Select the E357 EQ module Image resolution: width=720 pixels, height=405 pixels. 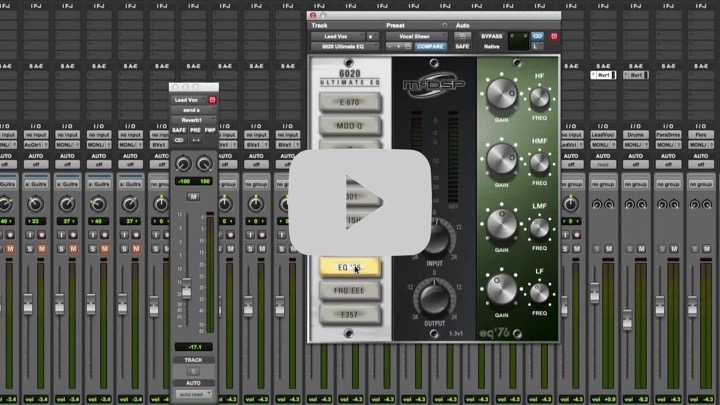point(349,315)
